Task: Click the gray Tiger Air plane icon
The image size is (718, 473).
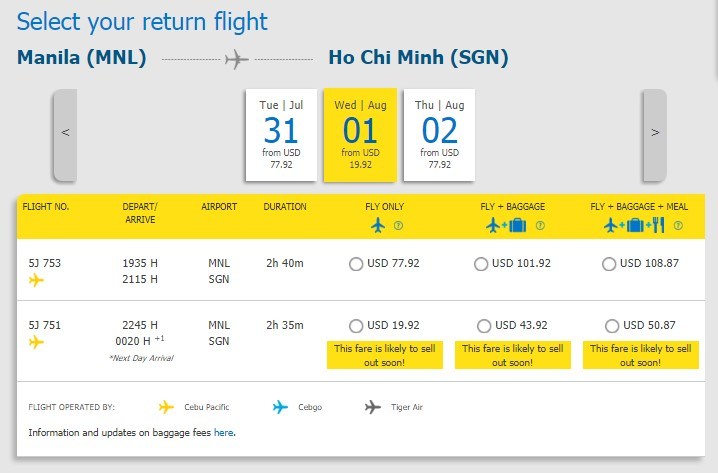Action: click(x=373, y=407)
